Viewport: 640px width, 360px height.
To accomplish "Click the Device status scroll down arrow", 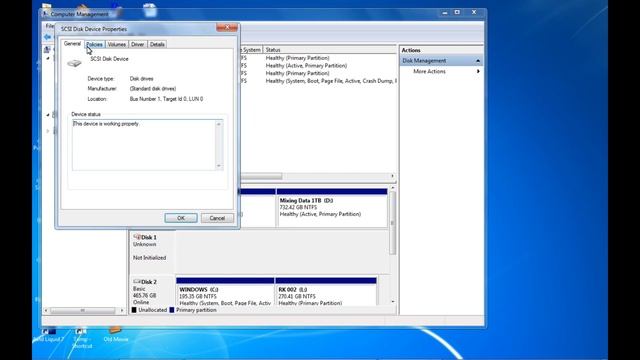I will click(x=219, y=166).
